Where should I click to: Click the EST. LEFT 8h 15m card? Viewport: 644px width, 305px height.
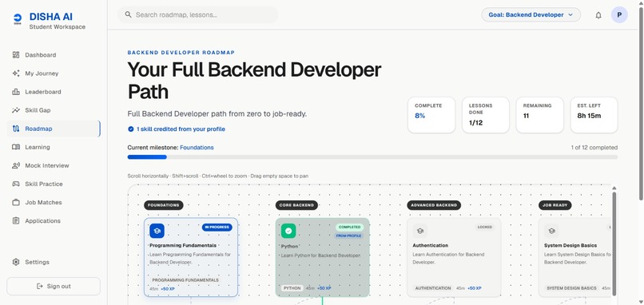594,115
